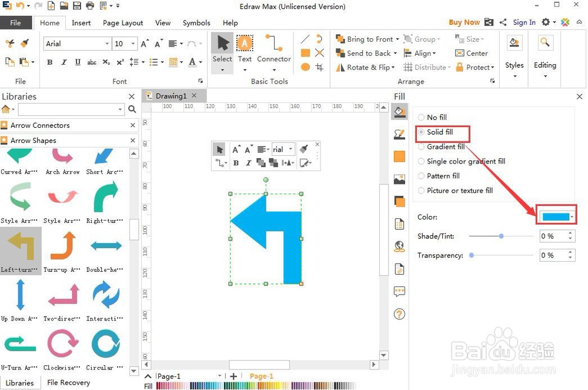Increase font size with the ribbon's larger A
Screen dimensions: 588x390
point(145,44)
